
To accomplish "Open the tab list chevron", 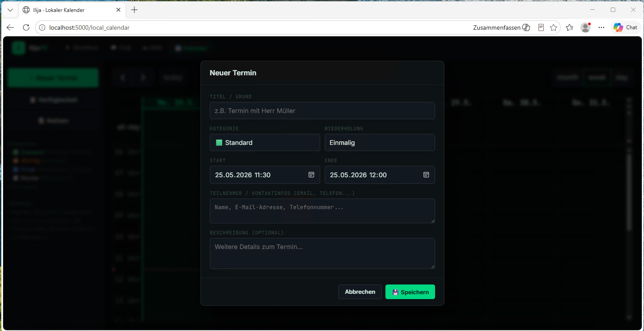I will [x=10, y=10].
